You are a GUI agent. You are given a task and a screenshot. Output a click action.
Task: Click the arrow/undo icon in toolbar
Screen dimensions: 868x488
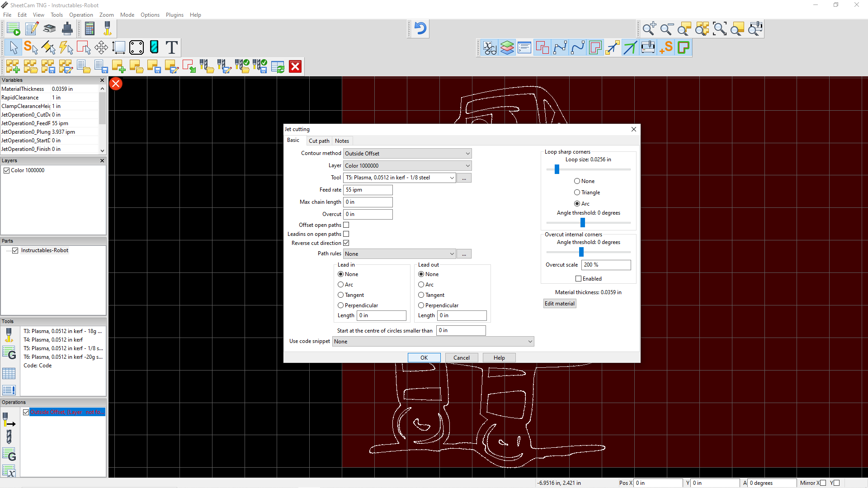pyautogui.click(x=420, y=28)
